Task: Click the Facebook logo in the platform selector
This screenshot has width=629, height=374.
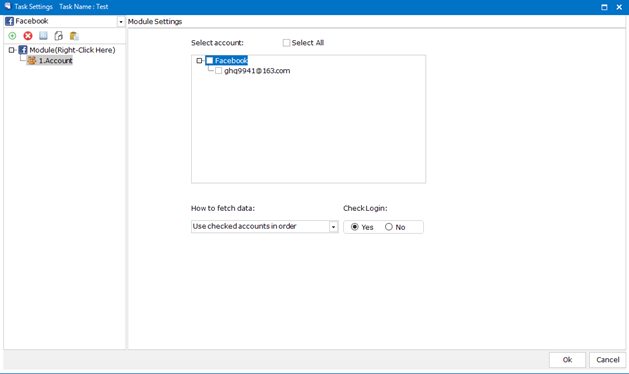Action: (9, 21)
